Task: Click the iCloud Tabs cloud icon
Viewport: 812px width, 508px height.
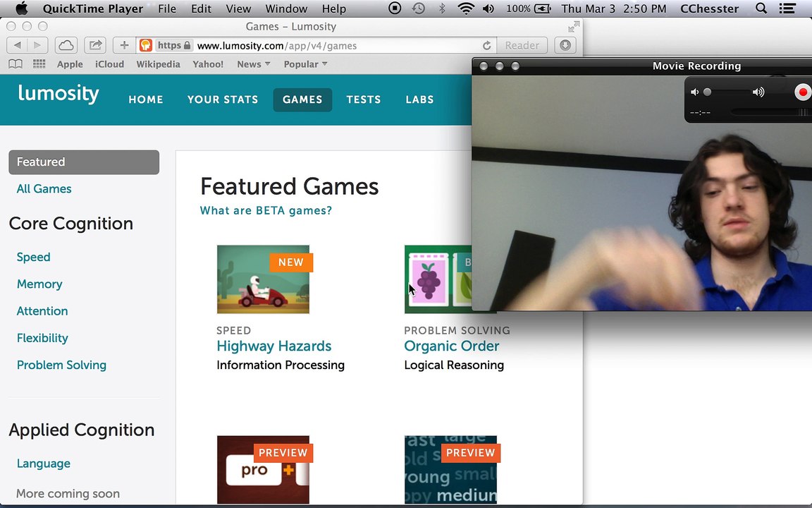Action: 66,45
